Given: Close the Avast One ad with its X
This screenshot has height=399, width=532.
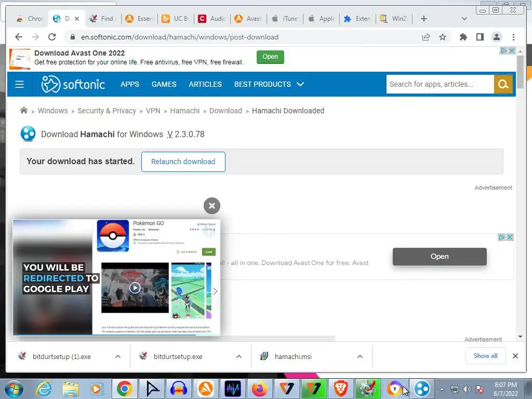Looking at the screenshot, I should tap(510, 237).
